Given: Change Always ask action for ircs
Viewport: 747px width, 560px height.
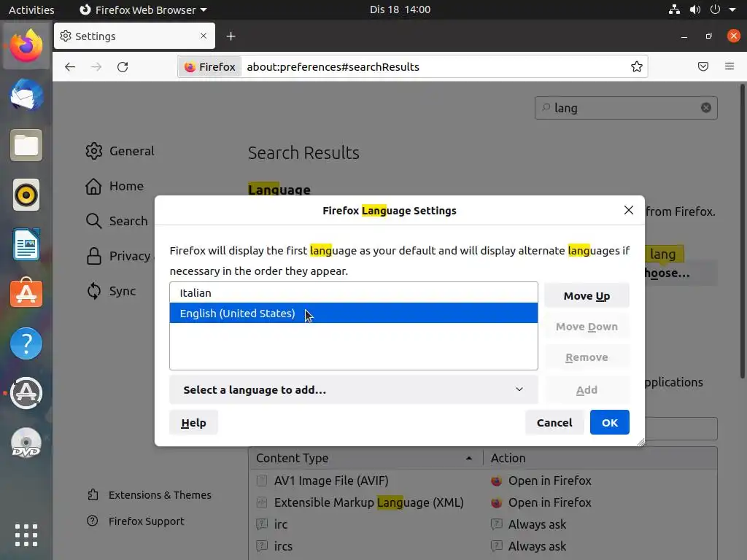Looking at the screenshot, I should pyautogui.click(x=529, y=547).
